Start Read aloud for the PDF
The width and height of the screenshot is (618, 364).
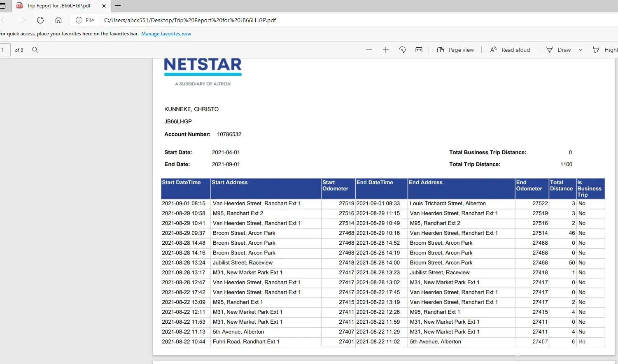point(510,50)
